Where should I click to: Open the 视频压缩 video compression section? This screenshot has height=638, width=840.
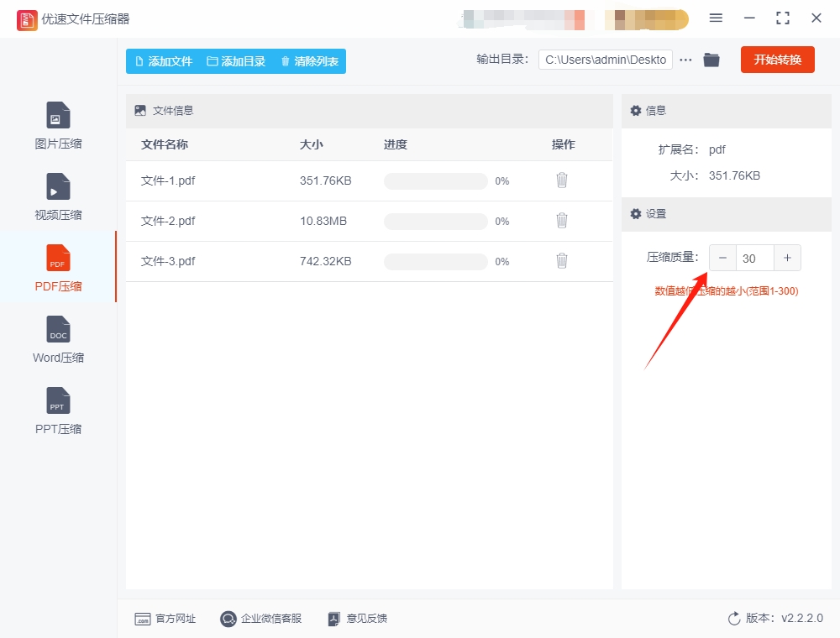click(58, 197)
